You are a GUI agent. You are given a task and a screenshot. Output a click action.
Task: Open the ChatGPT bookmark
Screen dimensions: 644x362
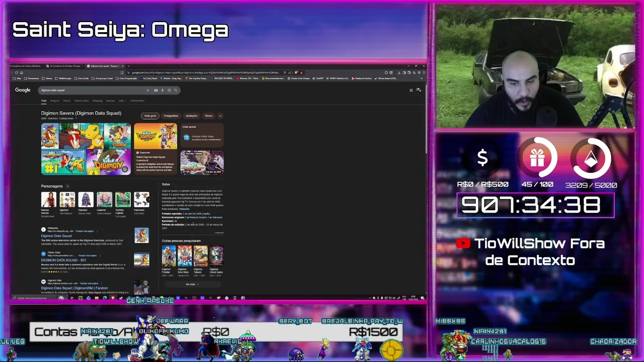point(318,78)
